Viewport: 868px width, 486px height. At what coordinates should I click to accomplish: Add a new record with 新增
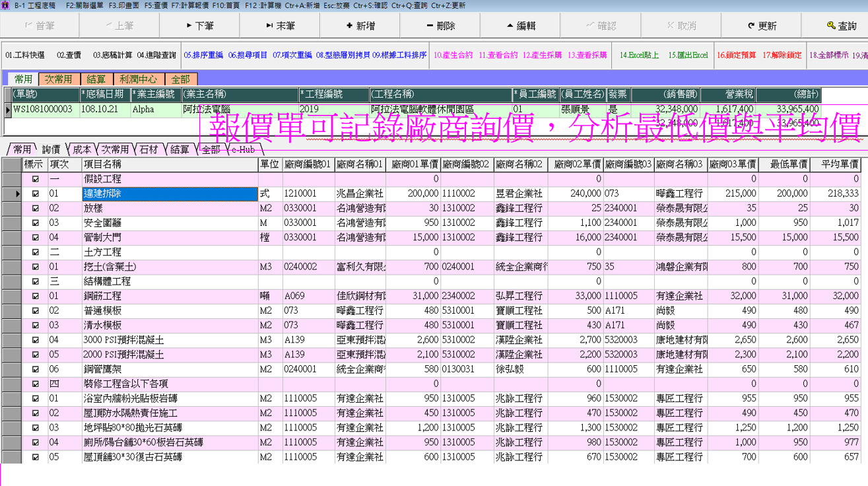(x=360, y=26)
